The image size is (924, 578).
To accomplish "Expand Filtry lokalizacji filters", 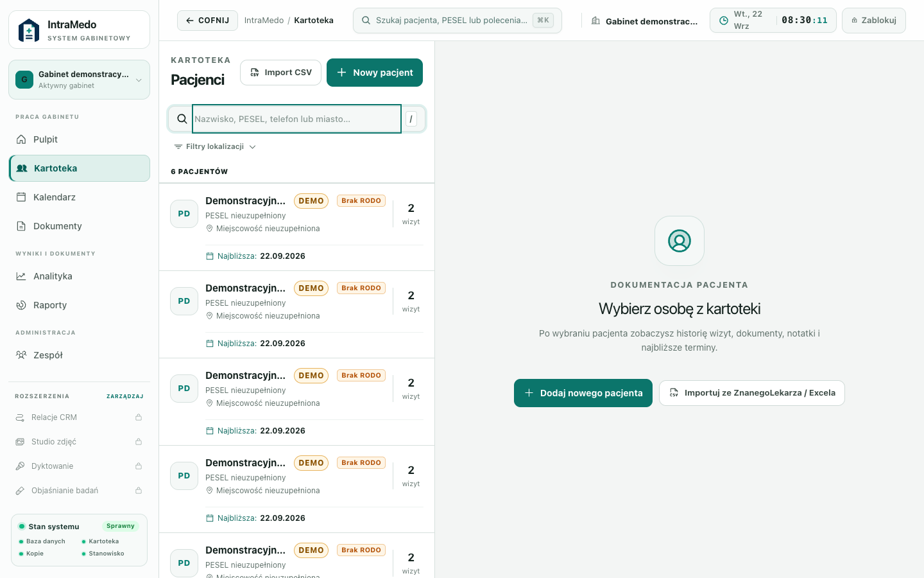I will click(215, 146).
